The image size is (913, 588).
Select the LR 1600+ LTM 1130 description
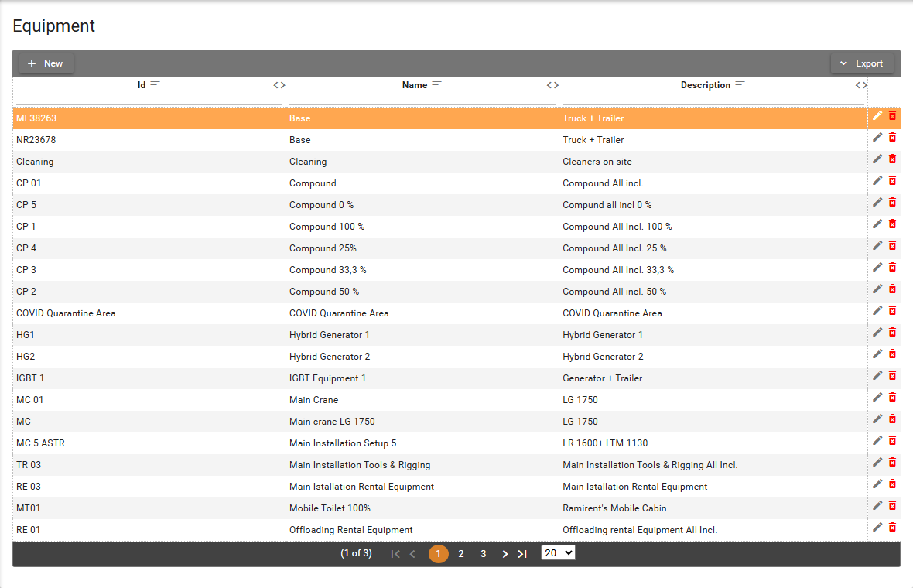pyautogui.click(x=713, y=443)
